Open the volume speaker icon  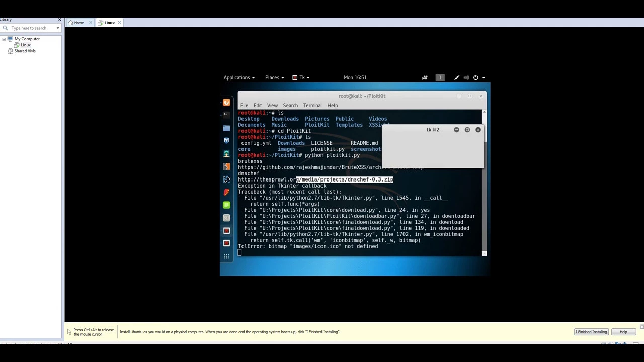(466, 77)
